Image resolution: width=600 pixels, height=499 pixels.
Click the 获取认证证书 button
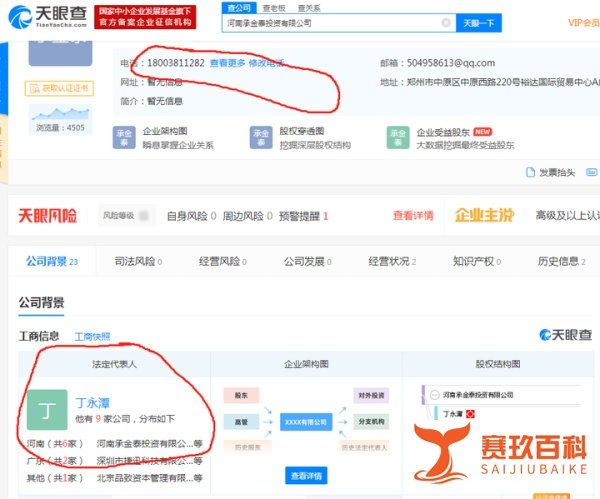pos(59,88)
